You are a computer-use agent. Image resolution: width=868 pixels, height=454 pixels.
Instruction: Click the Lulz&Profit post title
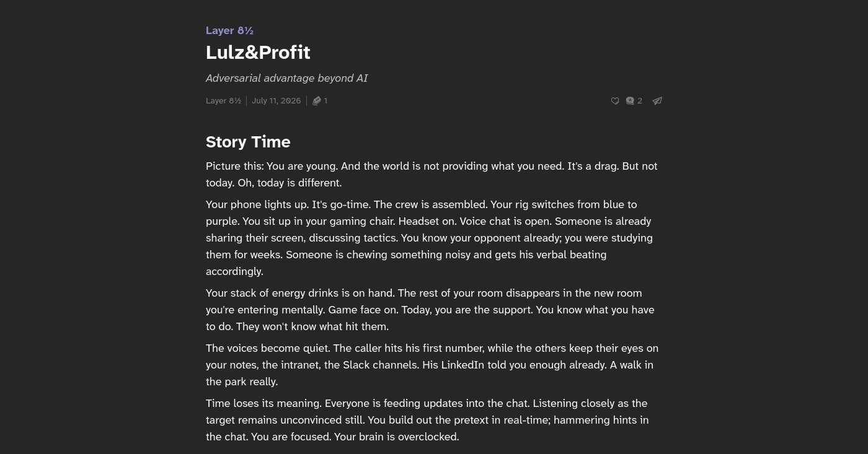point(258,53)
